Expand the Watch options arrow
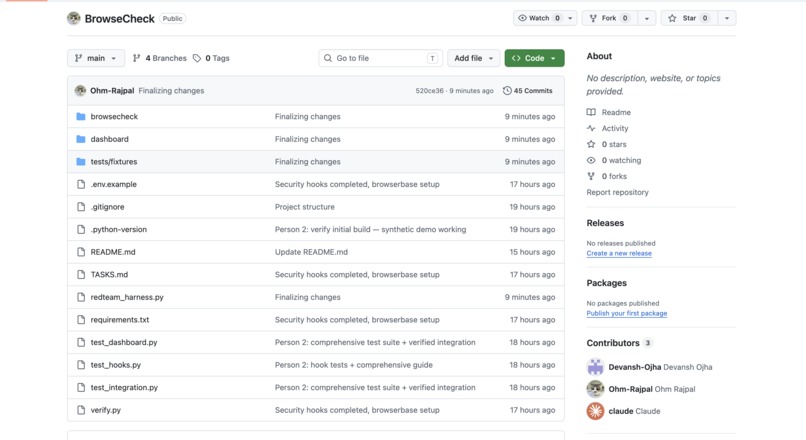This screenshot has height=440, width=806. pyautogui.click(x=570, y=18)
